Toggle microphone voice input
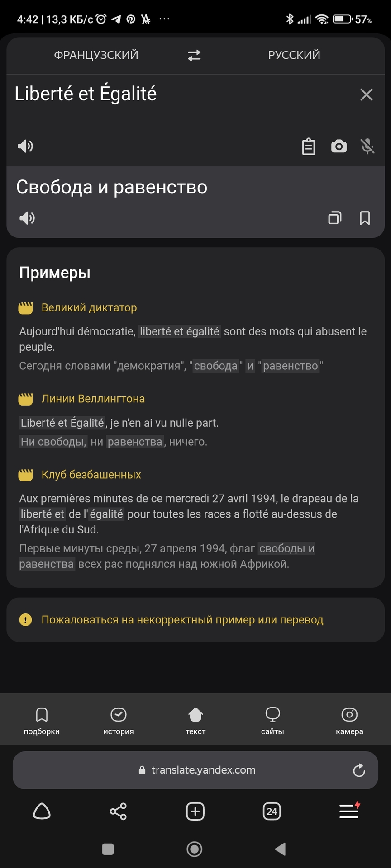 (x=367, y=146)
